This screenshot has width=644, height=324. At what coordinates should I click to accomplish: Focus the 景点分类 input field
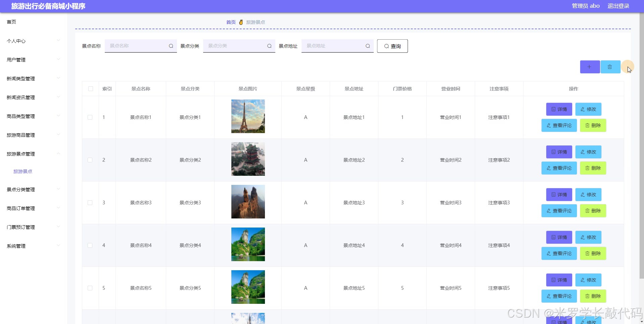(239, 46)
